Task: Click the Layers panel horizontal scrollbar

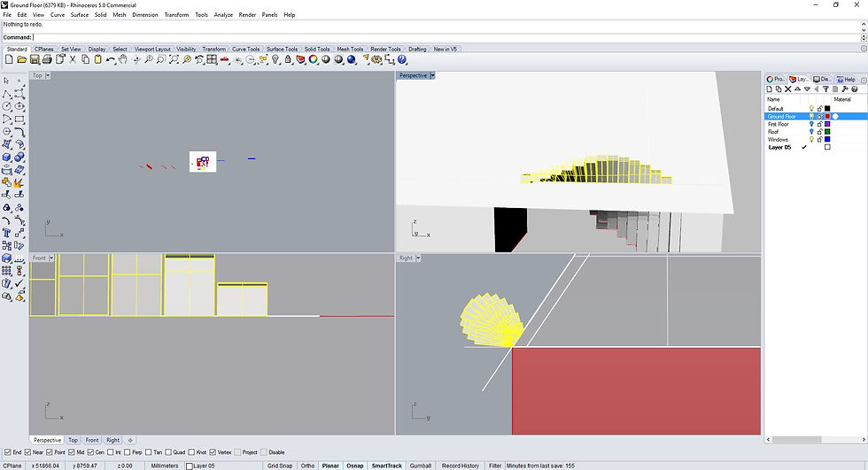Action: [796, 440]
